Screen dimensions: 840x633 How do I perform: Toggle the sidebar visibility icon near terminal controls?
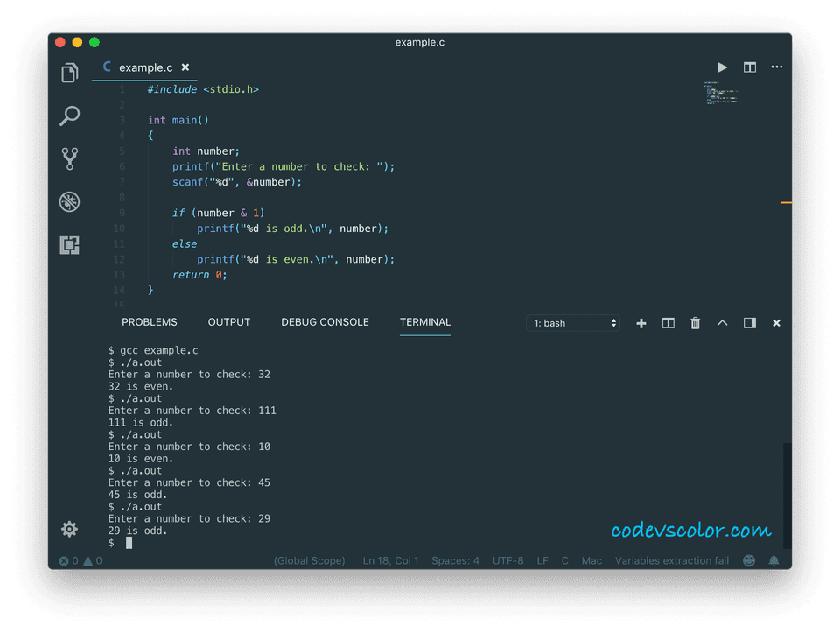tap(749, 323)
